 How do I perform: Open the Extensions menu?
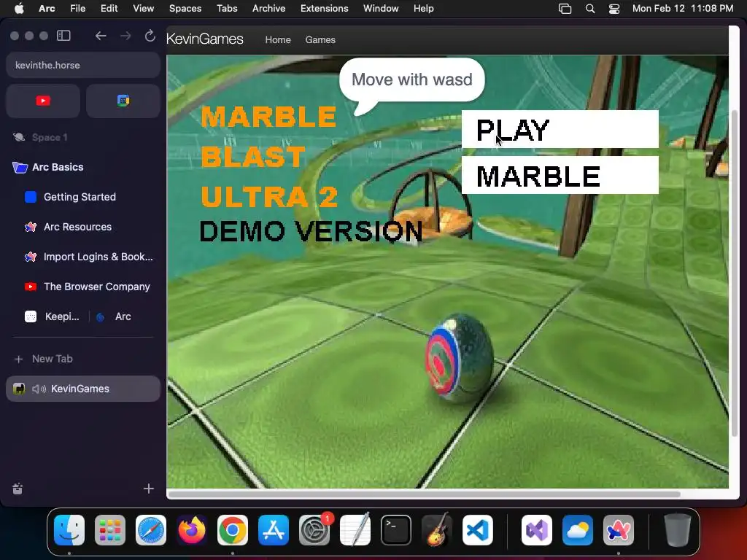[324, 9]
